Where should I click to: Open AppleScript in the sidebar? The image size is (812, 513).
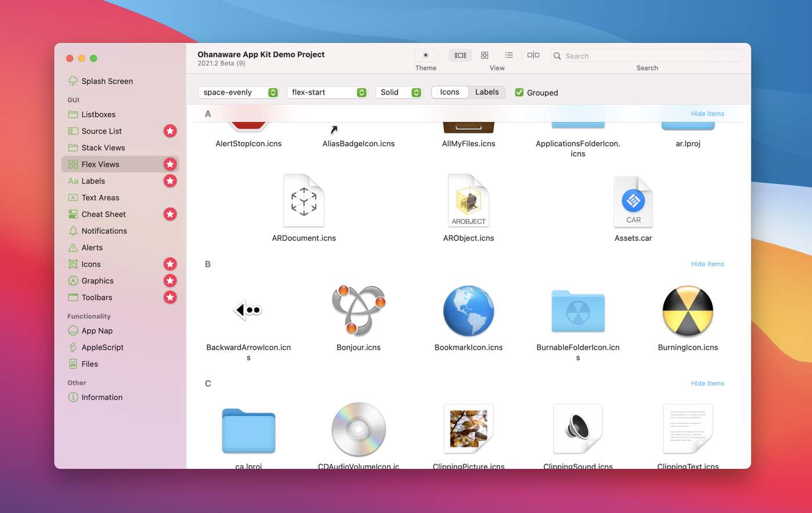(x=120, y=348)
